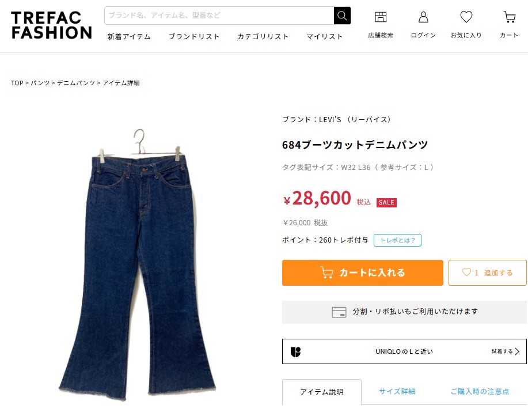Open マイリスト menu
Image resolution: width=528 pixels, height=420 pixels.
(325, 36)
